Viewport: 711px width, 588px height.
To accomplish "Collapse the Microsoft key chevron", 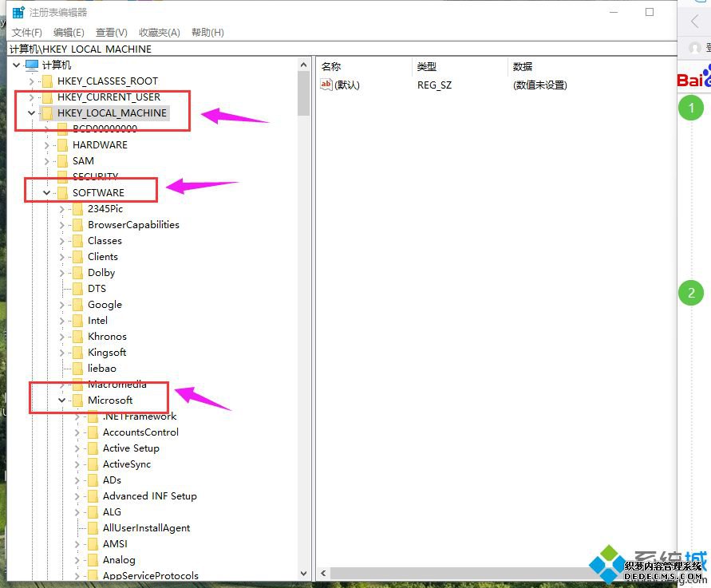I will (x=62, y=401).
